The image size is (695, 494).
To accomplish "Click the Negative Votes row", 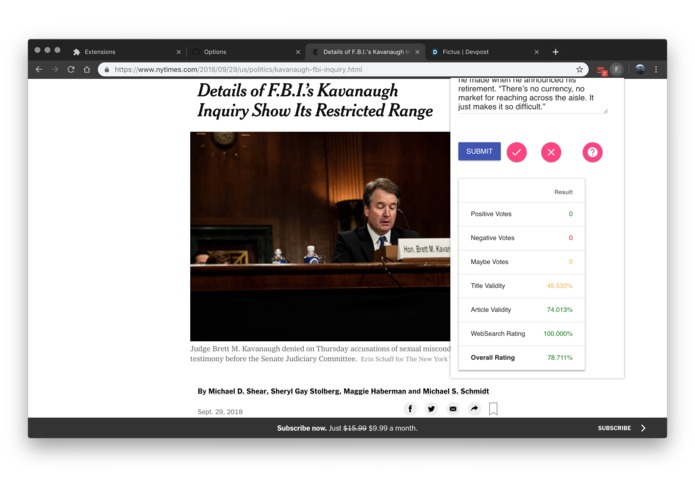I will [x=522, y=238].
